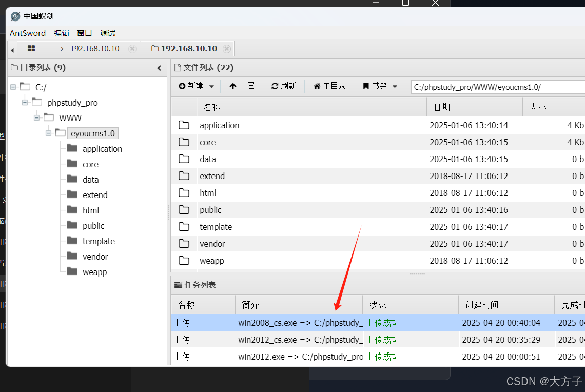
Task: Select the win2012_cs.exe upload task row
Action: [378, 340]
